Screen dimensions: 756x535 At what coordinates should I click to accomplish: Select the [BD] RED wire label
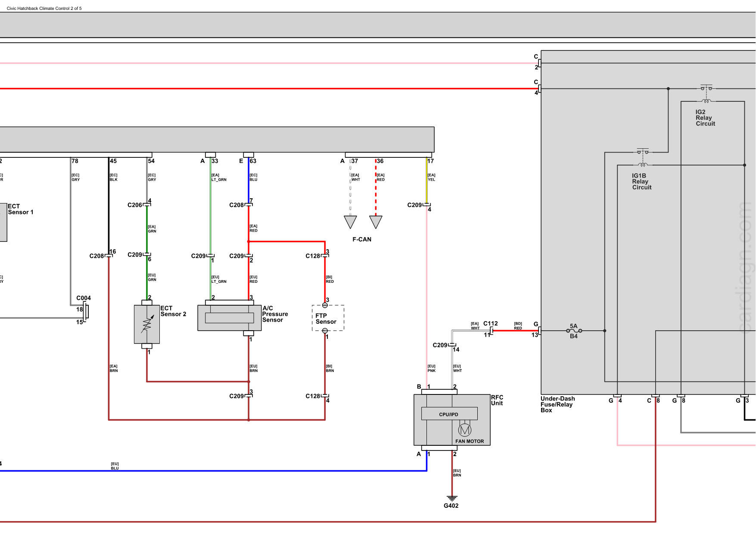tap(518, 325)
